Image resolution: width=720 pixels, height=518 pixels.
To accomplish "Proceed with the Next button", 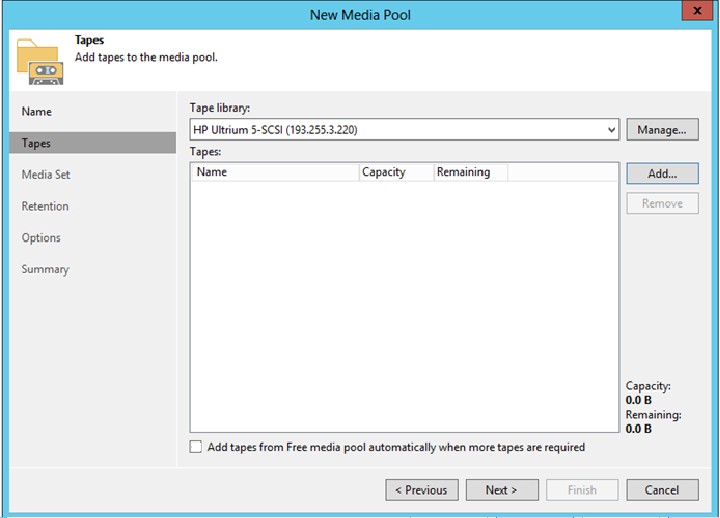I will click(x=502, y=490).
